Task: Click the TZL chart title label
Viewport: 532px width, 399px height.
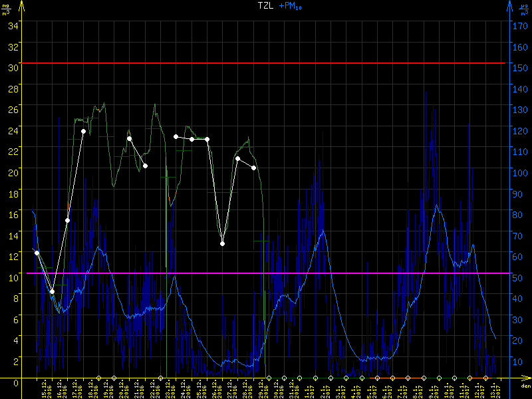Action: (x=266, y=5)
